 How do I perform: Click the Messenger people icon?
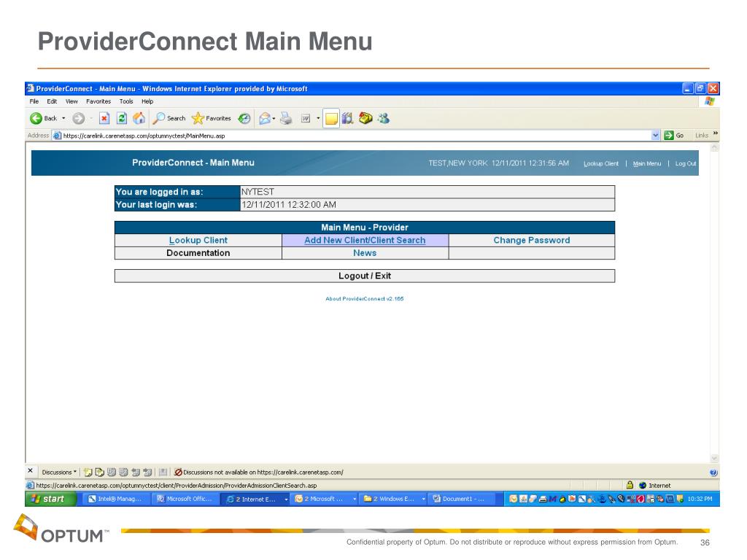point(384,118)
